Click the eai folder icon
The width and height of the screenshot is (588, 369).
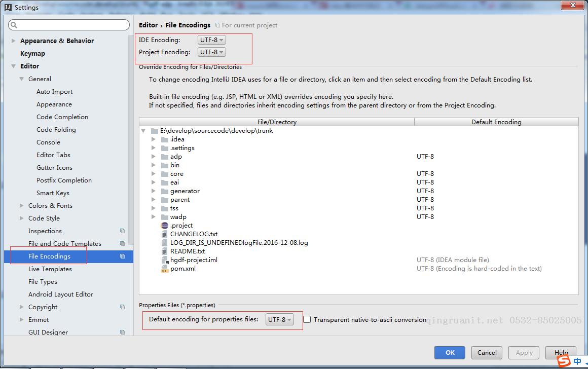pyautogui.click(x=165, y=182)
